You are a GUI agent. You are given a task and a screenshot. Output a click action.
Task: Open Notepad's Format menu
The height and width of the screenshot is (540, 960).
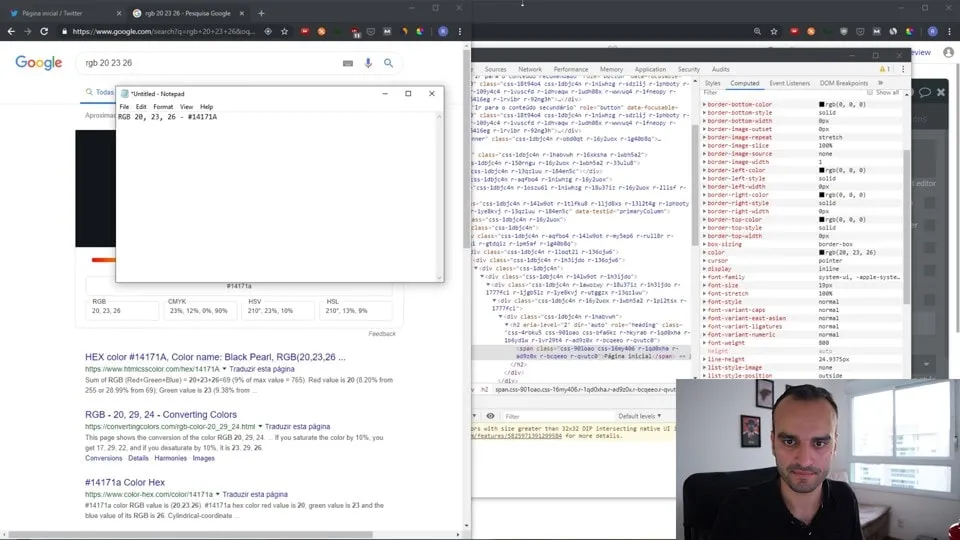(x=163, y=107)
